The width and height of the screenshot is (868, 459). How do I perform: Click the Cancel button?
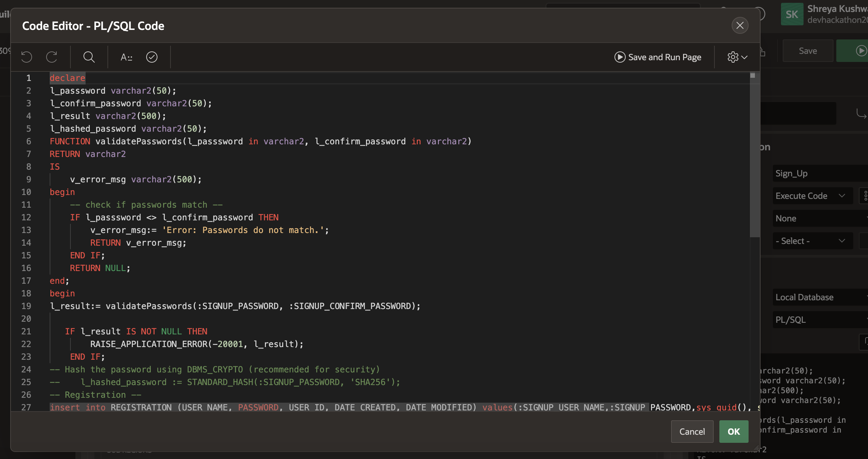click(692, 432)
